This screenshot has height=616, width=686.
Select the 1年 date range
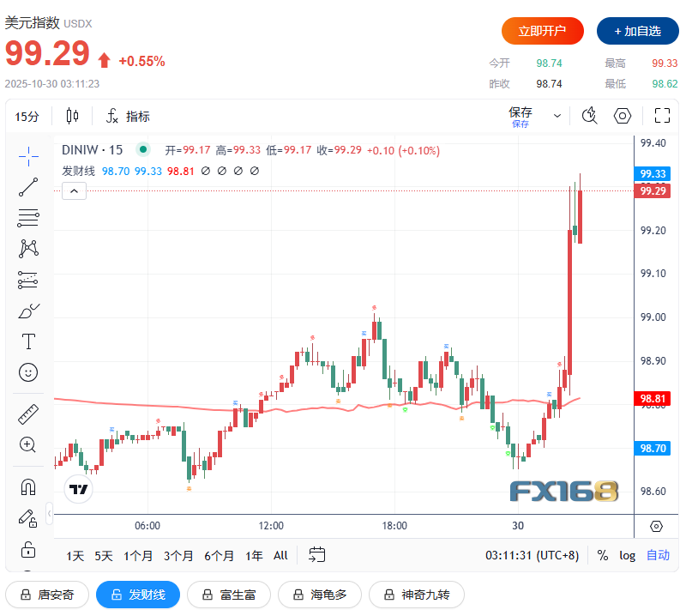point(254,556)
